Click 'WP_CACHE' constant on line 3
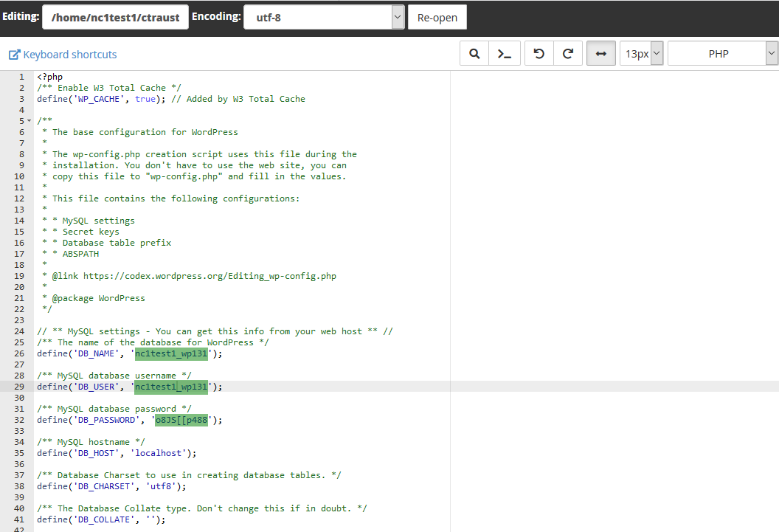The height and width of the screenshot is (532, 779). [x=99, y=99]
